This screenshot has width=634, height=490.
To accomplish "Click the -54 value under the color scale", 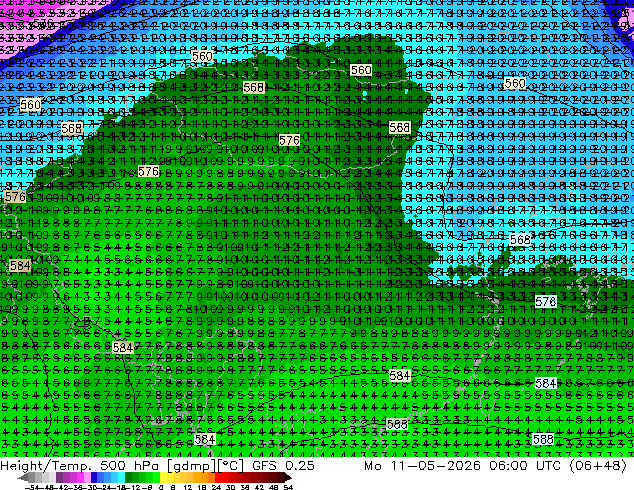I will [32, 487].
